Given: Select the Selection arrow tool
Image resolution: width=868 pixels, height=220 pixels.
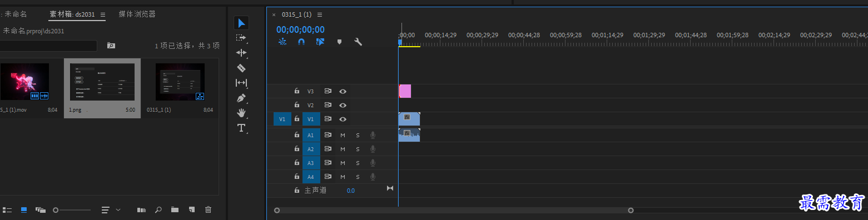Looking at the screenshot, I should 241,23.
